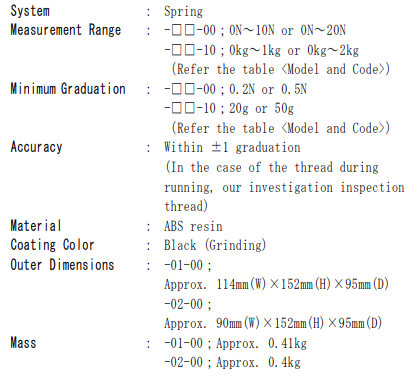The height and width of the screenshot is (388, 418).
Task: Click the ABS resin value
Action: [193, 226]
